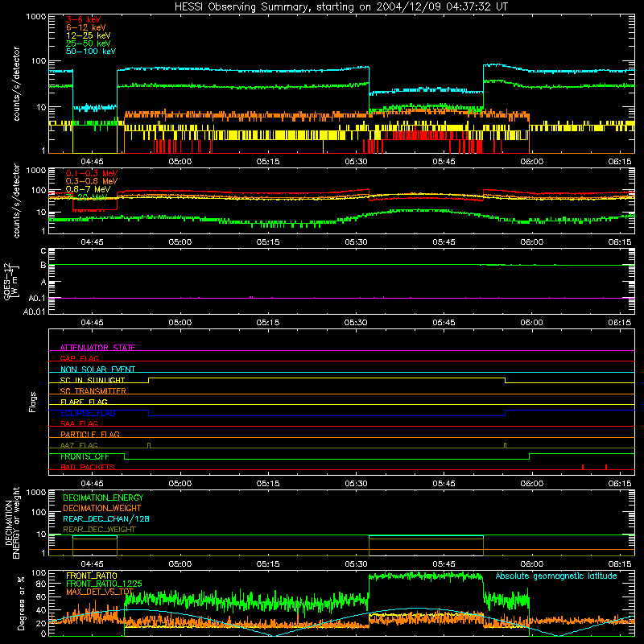Click the Absolute geomagnetic latitude label

[556, 576]
